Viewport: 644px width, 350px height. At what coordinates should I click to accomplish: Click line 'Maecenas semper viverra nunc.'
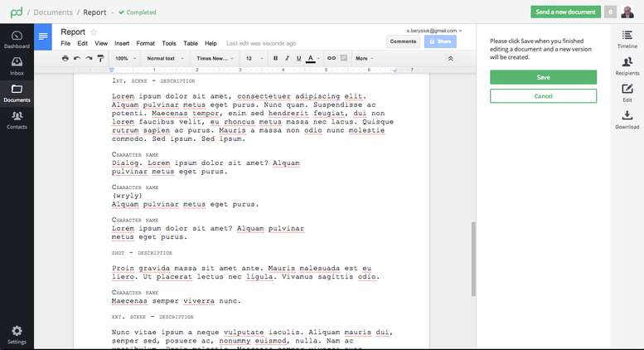[177, 301]
